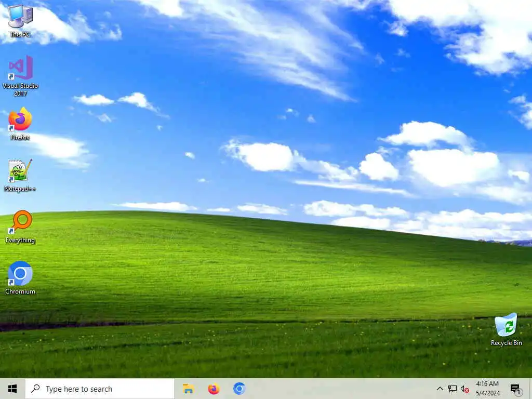Image resolution: width=532 pixels, height=399 pixels.
Task: Open File Explorer from the taskbar
Action: click(188, 389)
